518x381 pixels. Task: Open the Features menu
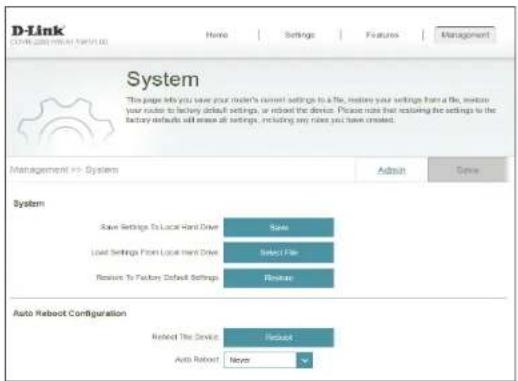(x=382, y=35)
